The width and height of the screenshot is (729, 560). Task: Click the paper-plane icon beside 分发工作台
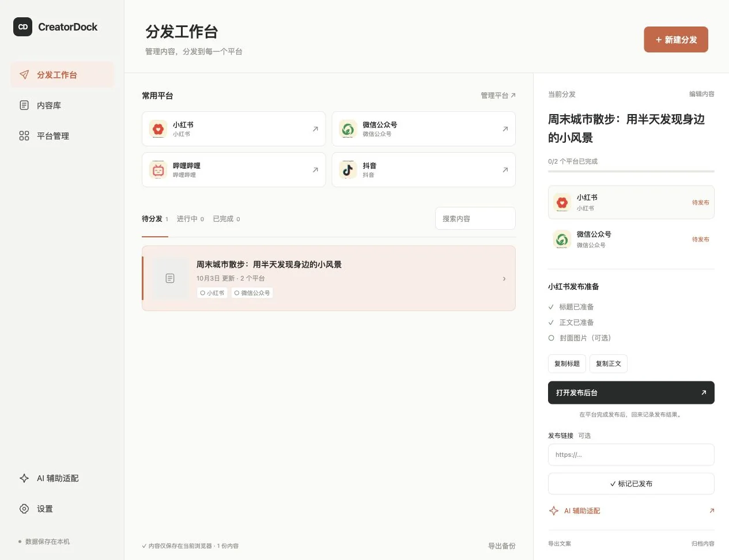click(24, 75)
